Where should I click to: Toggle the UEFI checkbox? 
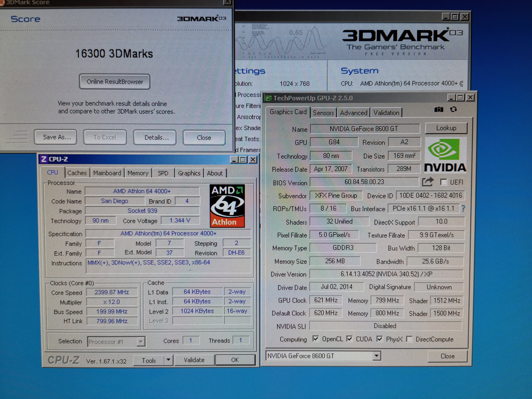(443, 182)
